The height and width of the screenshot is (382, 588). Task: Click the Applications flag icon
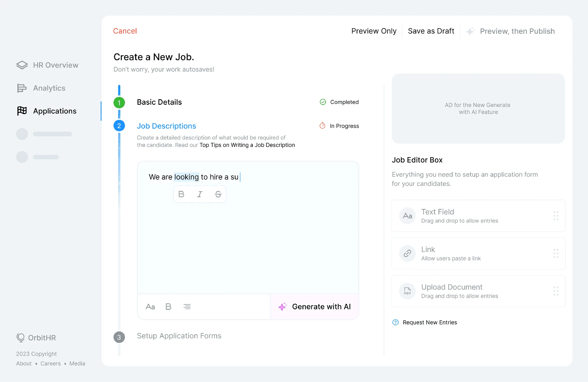pos(22,111)
